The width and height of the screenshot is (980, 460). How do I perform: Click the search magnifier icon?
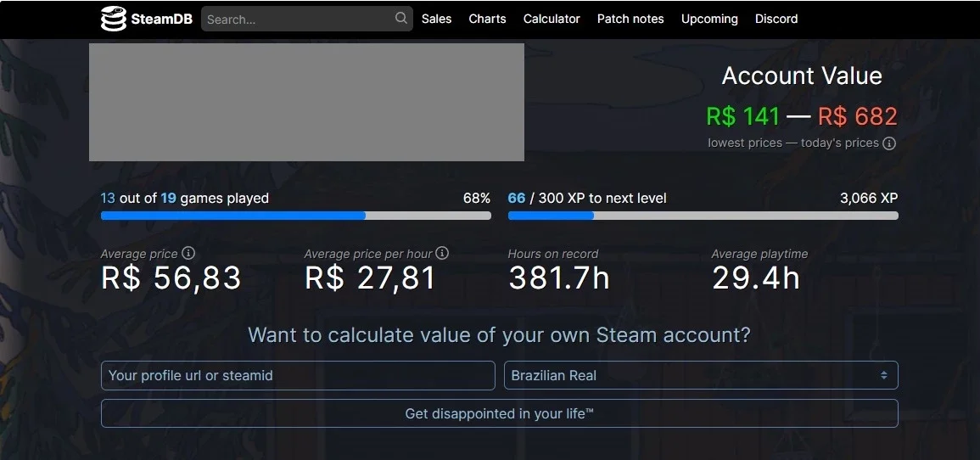click(401, 18)
